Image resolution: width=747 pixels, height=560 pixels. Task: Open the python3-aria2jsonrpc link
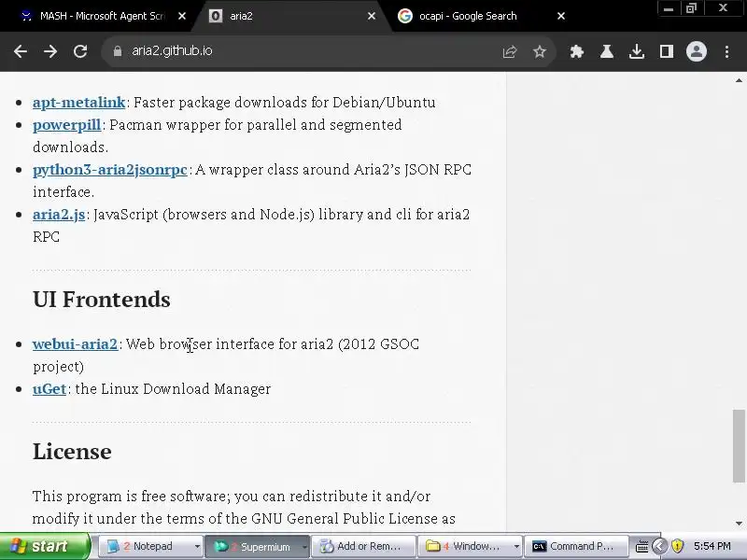(110, 170)
